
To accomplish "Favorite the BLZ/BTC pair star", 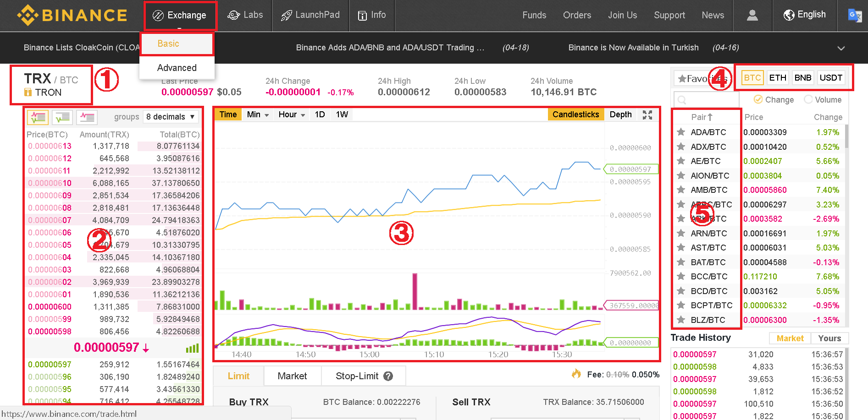I will [681, 320].
